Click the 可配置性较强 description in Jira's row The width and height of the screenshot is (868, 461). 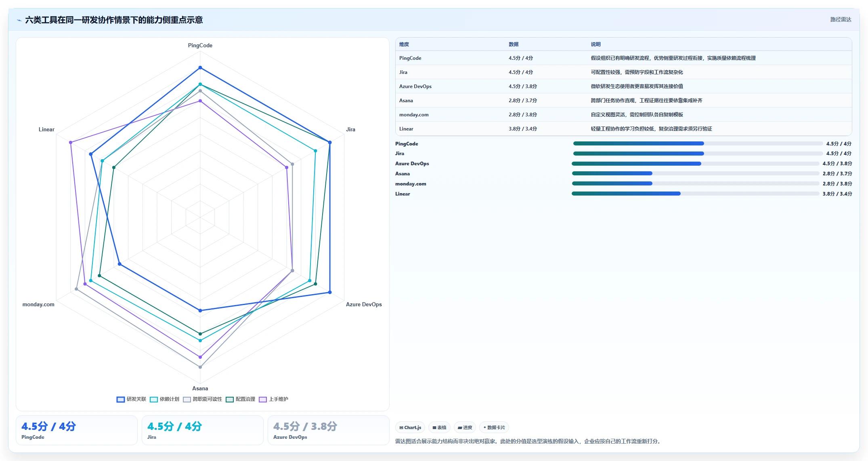637,72
